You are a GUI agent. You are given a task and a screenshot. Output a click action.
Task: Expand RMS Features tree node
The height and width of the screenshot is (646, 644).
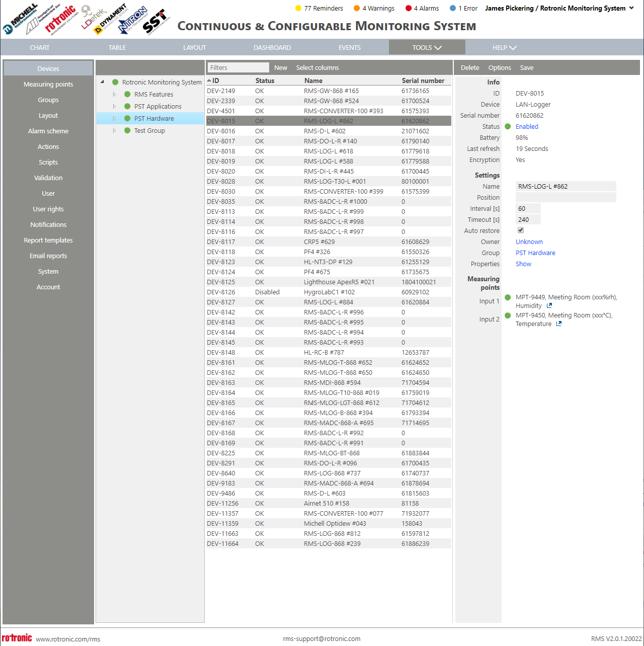point(114,94)
